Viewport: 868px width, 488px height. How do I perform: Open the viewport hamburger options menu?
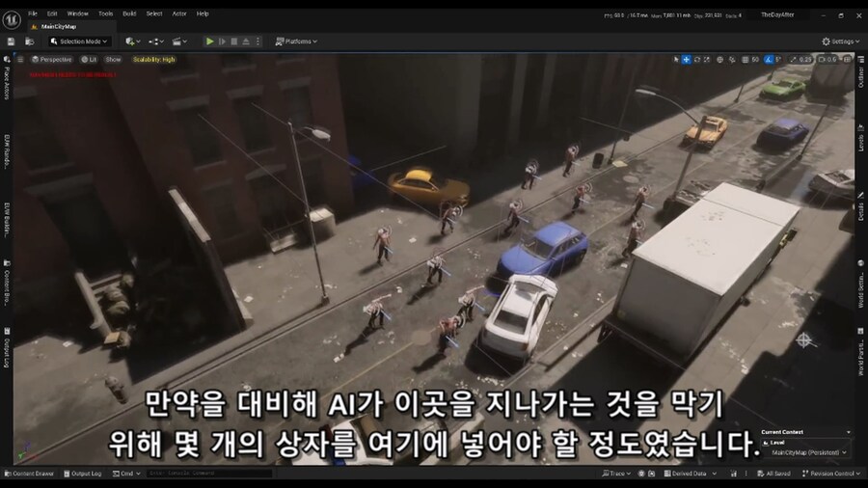[20, 59]
